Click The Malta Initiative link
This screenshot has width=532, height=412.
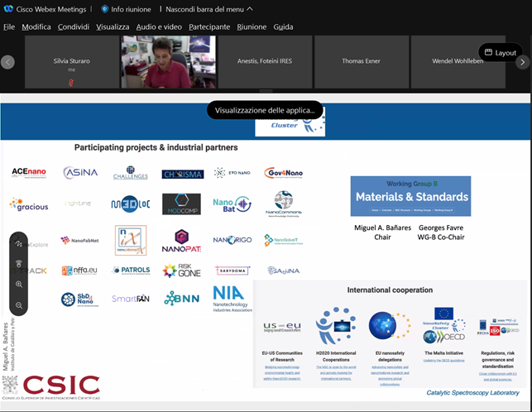(443, 353)
